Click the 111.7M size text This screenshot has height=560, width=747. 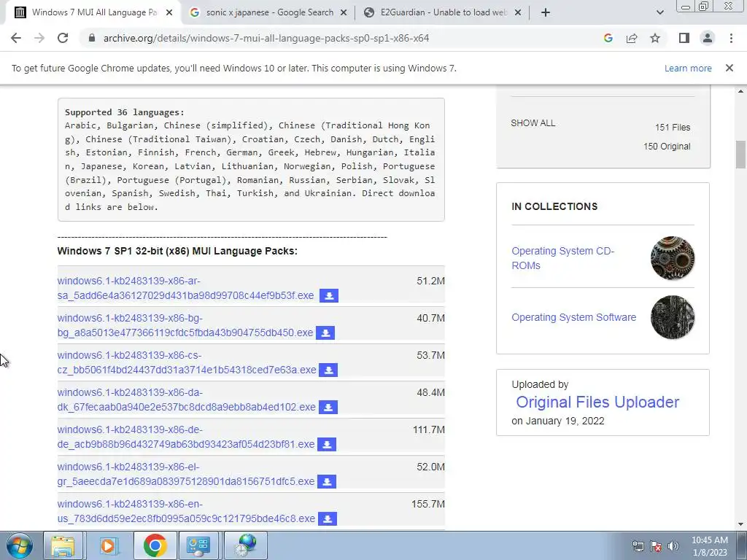click(x=428, y=429)
